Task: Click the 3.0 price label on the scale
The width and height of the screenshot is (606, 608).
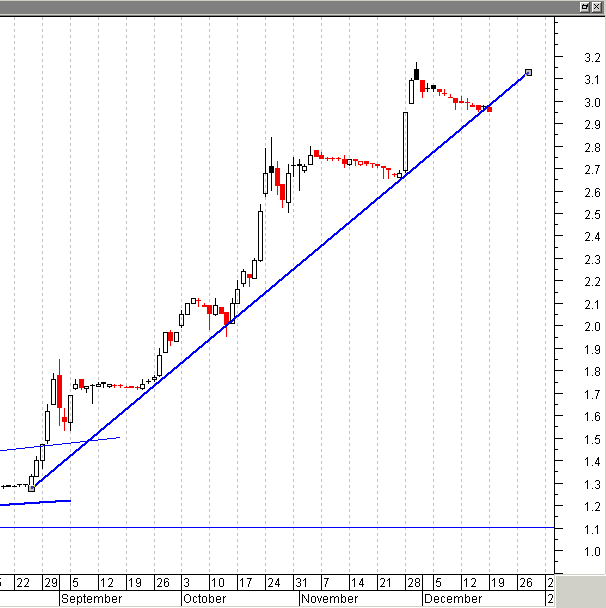Action: [x=592, y=103]
